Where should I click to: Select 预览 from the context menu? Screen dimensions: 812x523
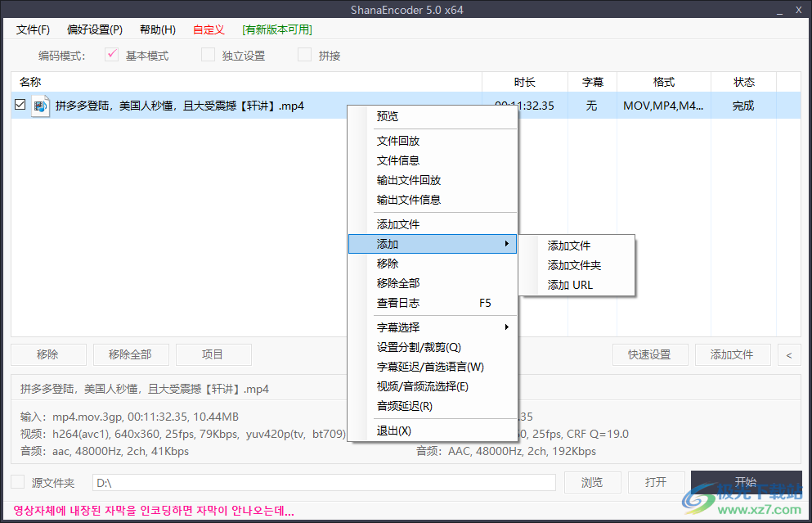(387, 115)
